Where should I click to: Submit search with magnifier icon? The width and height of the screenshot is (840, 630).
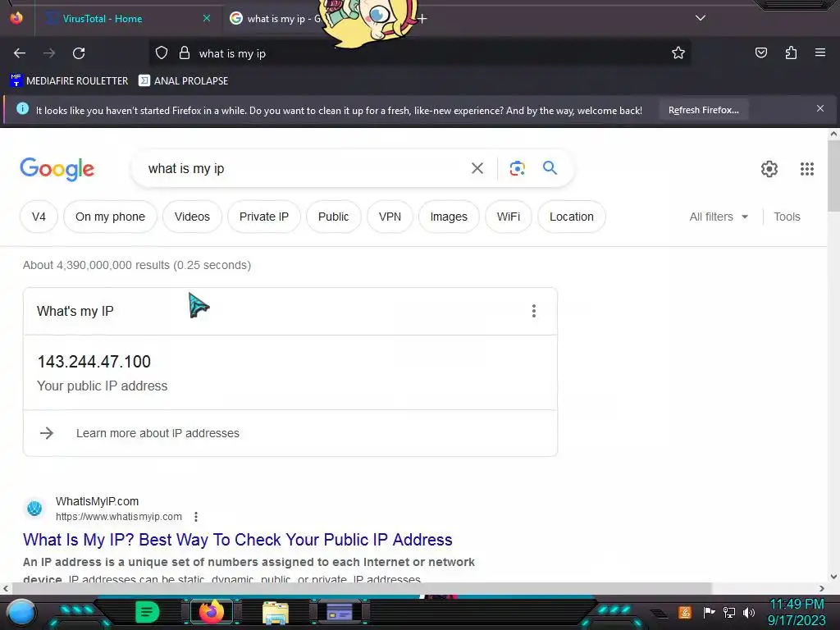pyautogui.click(x=550, y=167)
